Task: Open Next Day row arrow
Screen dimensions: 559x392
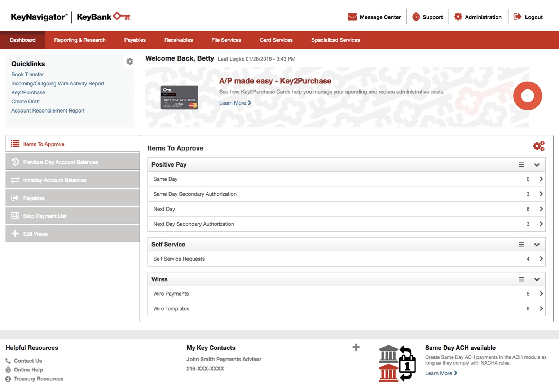Action: 541,209
